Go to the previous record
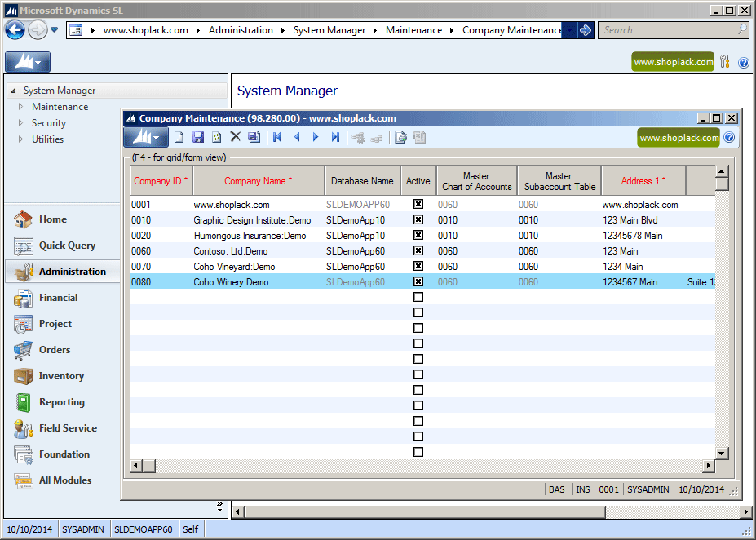The image size is (756, 540). [x=297, y=137]
